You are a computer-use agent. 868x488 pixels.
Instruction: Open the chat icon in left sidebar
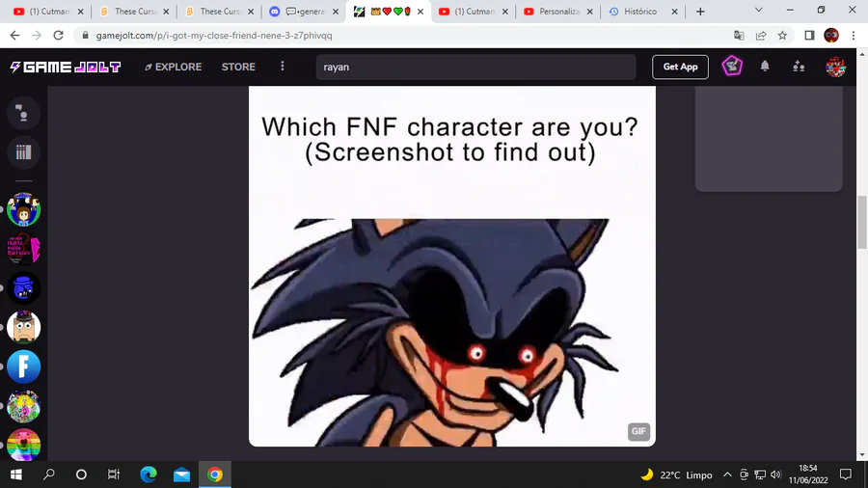(23, 113)
